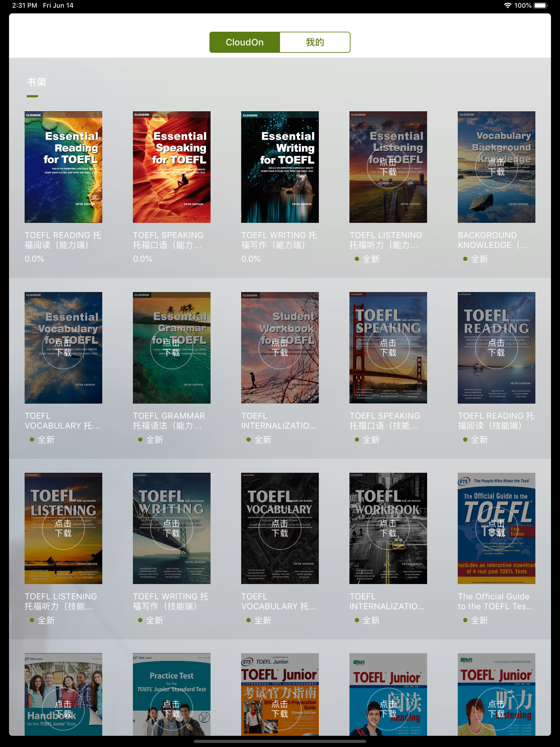The width and height of the screenshot is (560, 747).
Task: Tap the 0.0% progress under TOEFL READING
Action: tap(34, 259)
